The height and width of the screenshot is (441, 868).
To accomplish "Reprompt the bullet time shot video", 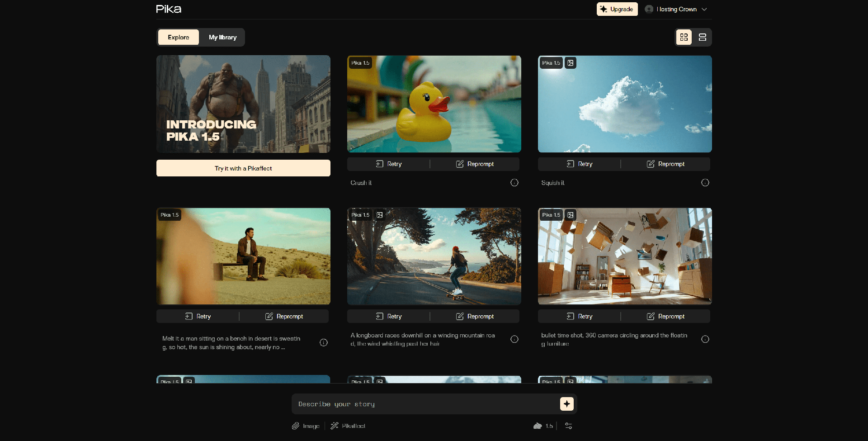I will [x=665, y=316].
